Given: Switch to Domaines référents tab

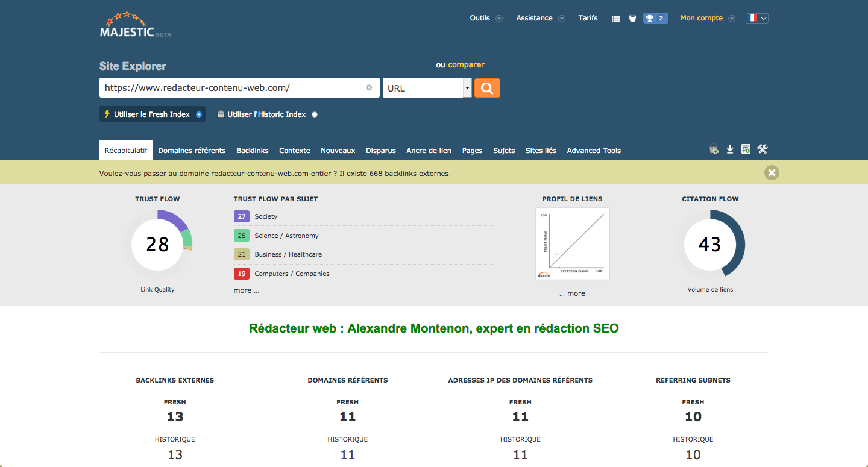Looking at the screenshot, I should tap(192, 151).
